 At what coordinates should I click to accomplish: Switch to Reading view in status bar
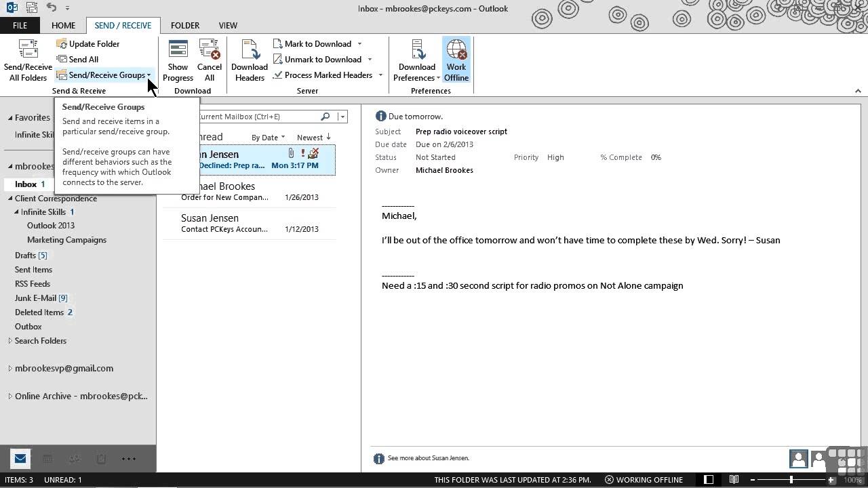734,480
